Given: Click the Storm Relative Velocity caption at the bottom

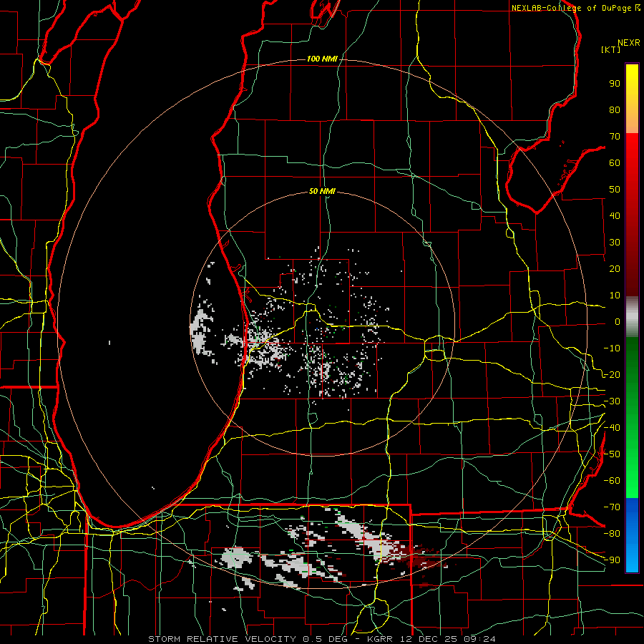Looking at the screenshot, I should click(321, 639).
